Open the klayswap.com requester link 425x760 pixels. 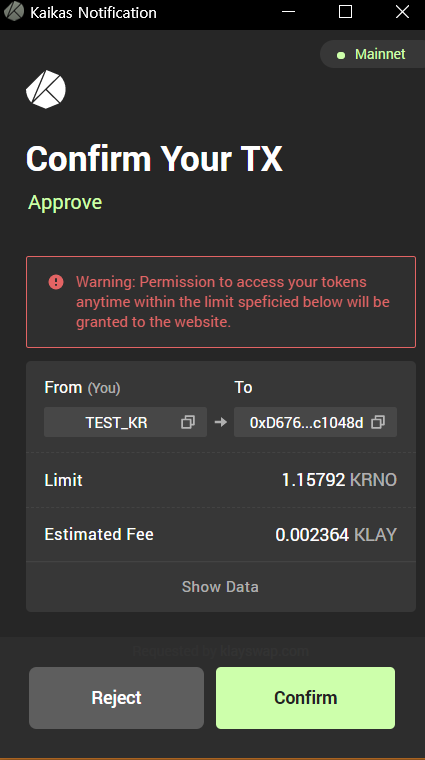click(265, 651)
